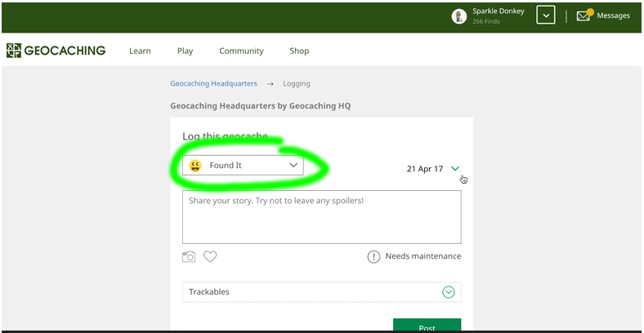Click the Logging breadcrumb text
The image size is (644, 333).
pyautogui.click(x=297, y=84)
